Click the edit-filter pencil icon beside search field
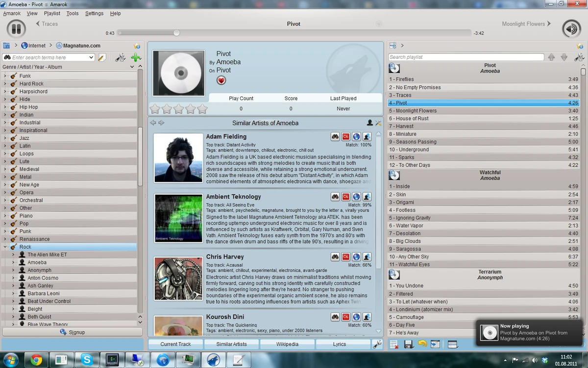588x368 pixels. pos(102,57)
